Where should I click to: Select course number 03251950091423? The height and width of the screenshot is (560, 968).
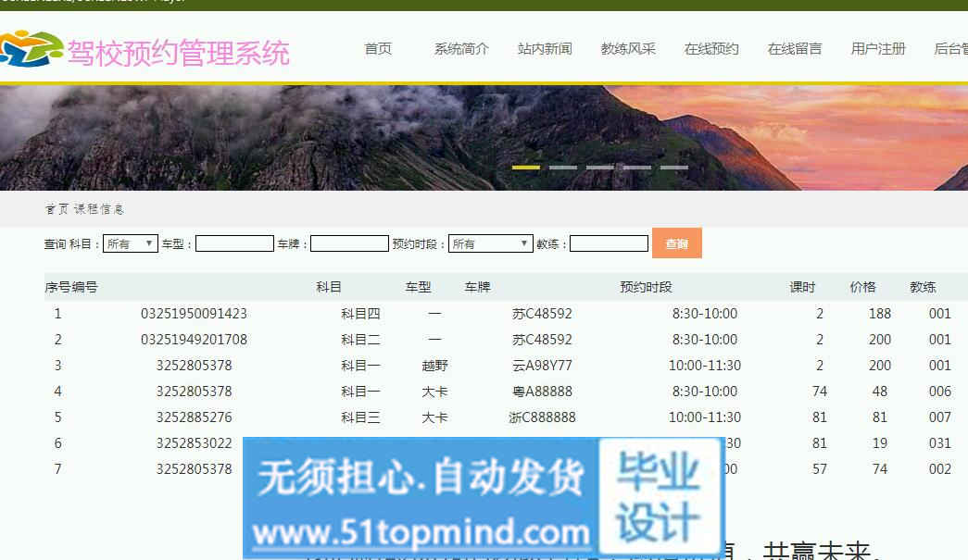pos(194,313)
